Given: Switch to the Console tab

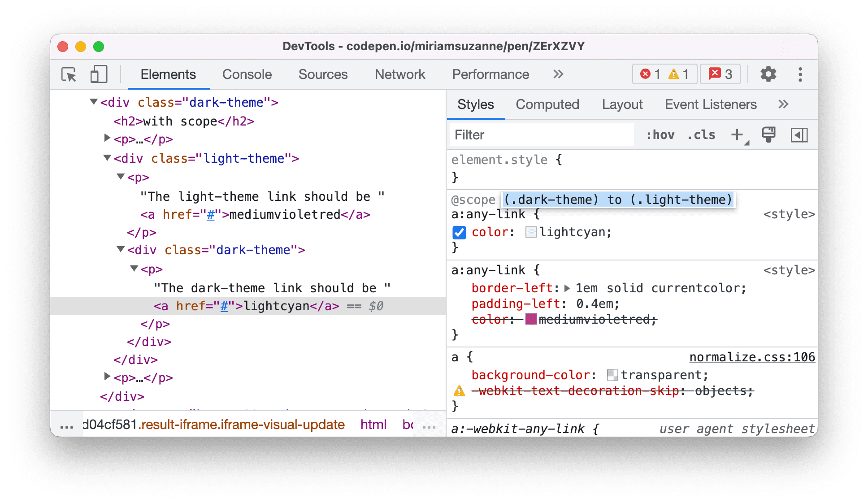Looking at the screenshot, I should pos(248,75).
